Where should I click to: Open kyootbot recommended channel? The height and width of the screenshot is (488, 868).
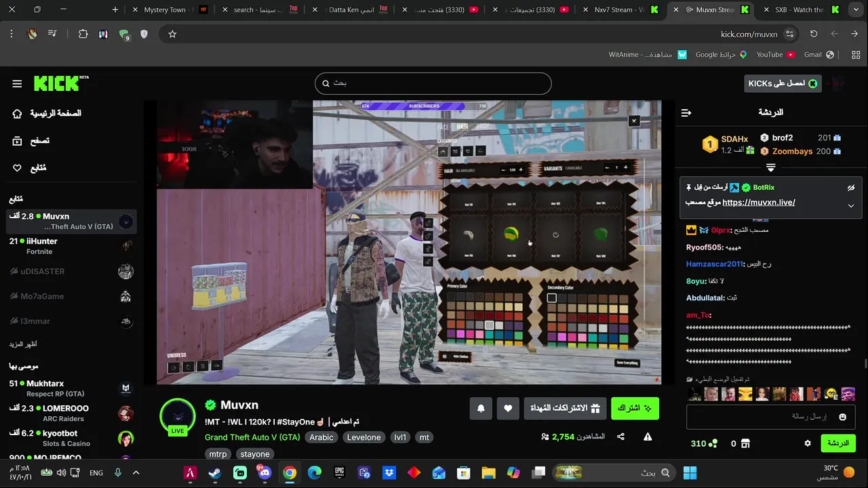point(71,438)
